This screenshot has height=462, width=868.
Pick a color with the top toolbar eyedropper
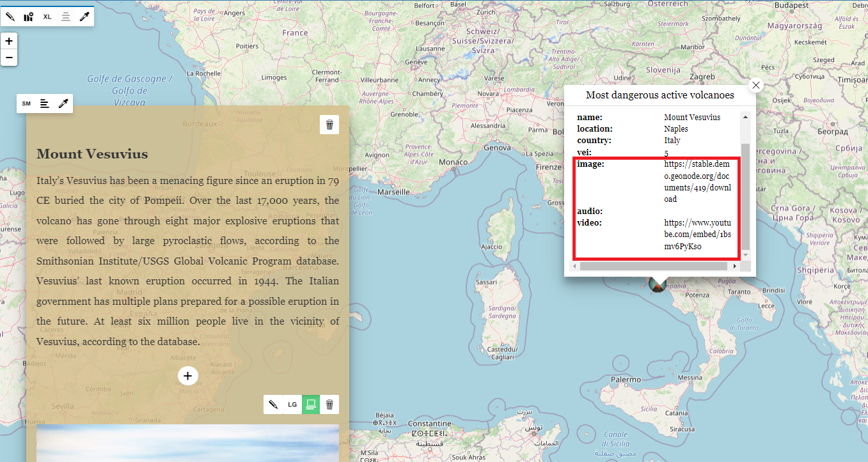point(84,16)
